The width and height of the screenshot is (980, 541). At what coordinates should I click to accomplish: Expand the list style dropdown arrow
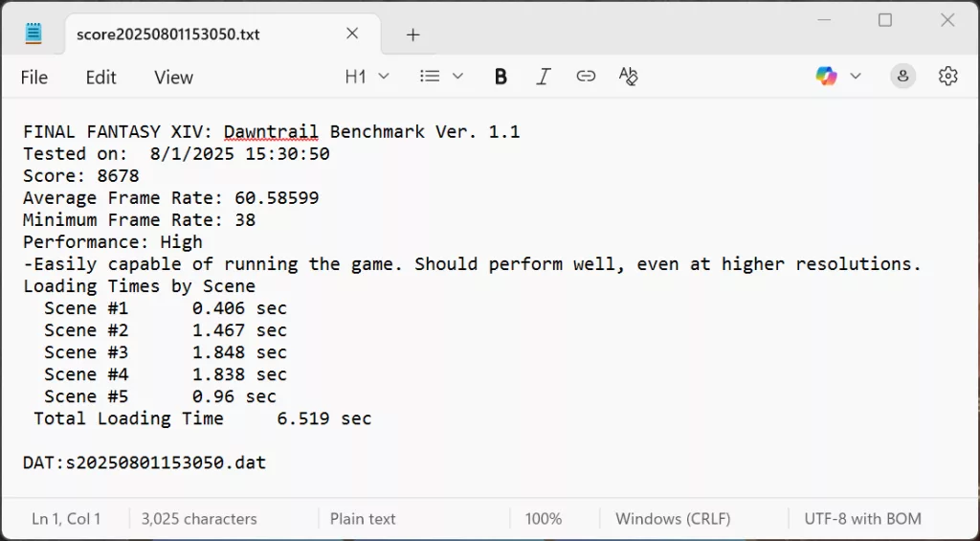pyautogui.click(x=457, y=77)
